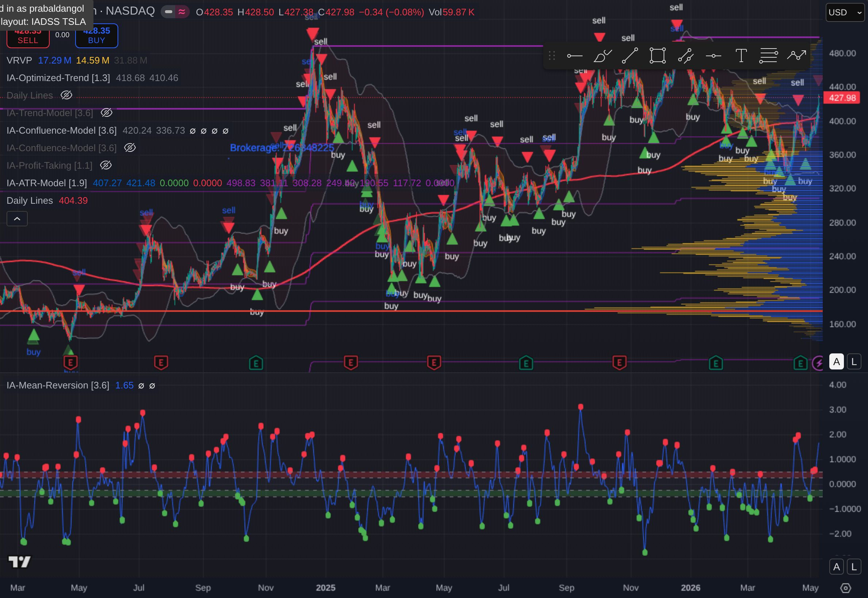Click the gray dash market status pill

click(169, 12)
